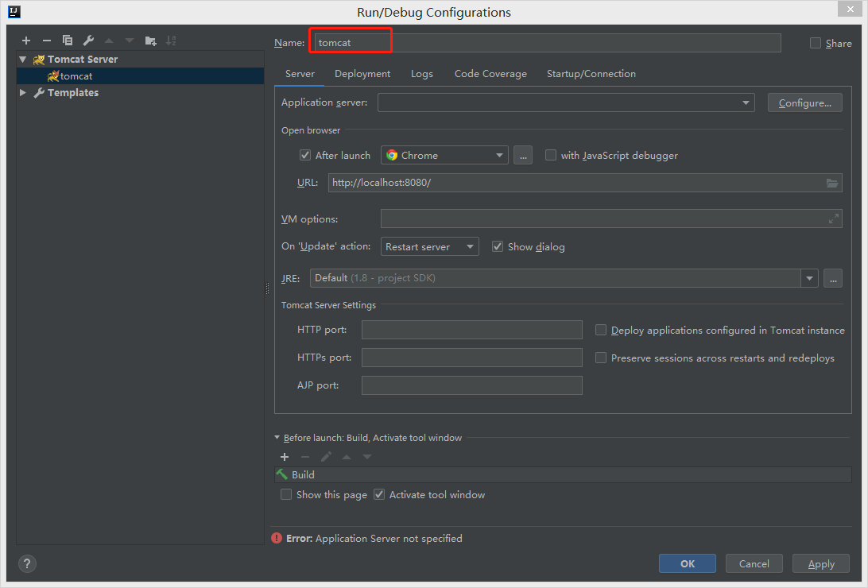The height and width of the screenshot is (588, 868).
Task: Switch to the Server tab
Action: pos(300,74)
